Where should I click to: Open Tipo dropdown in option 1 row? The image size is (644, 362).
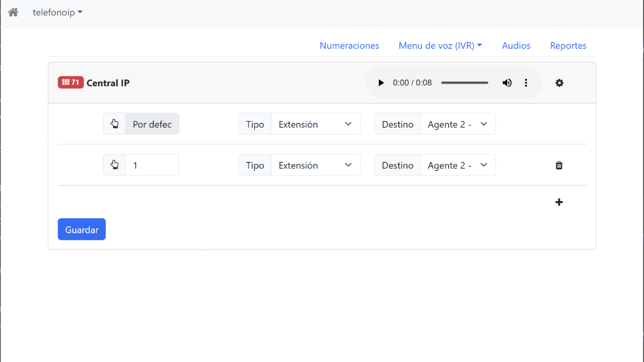[x=316, y=165]
